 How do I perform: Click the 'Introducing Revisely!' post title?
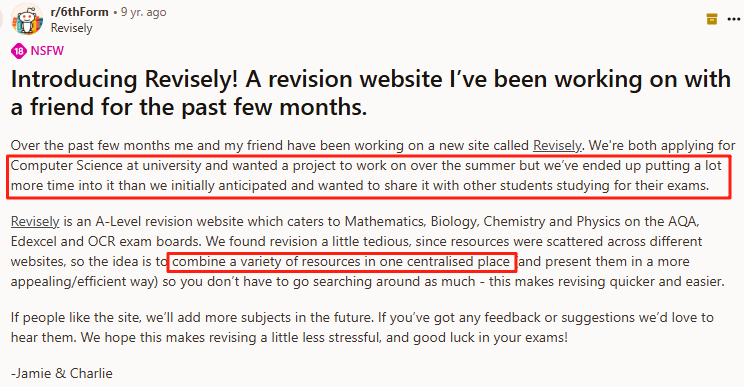[x=371, y=92]
